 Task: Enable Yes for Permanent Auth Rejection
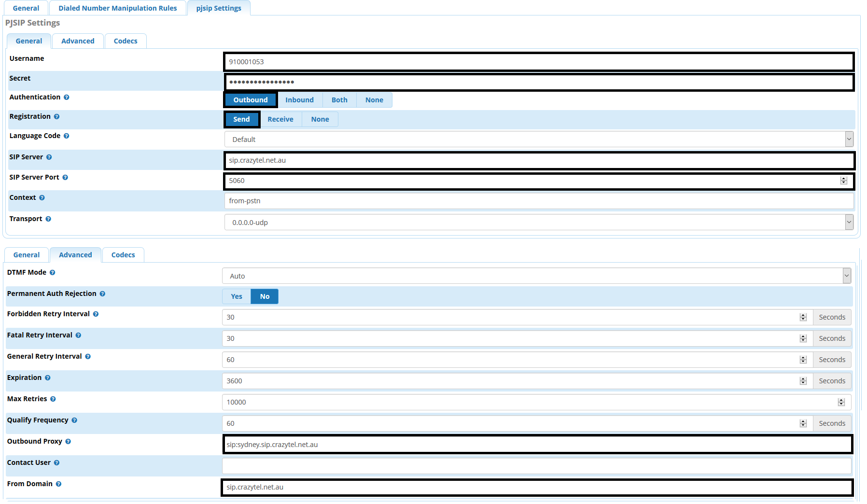point(237,296)
